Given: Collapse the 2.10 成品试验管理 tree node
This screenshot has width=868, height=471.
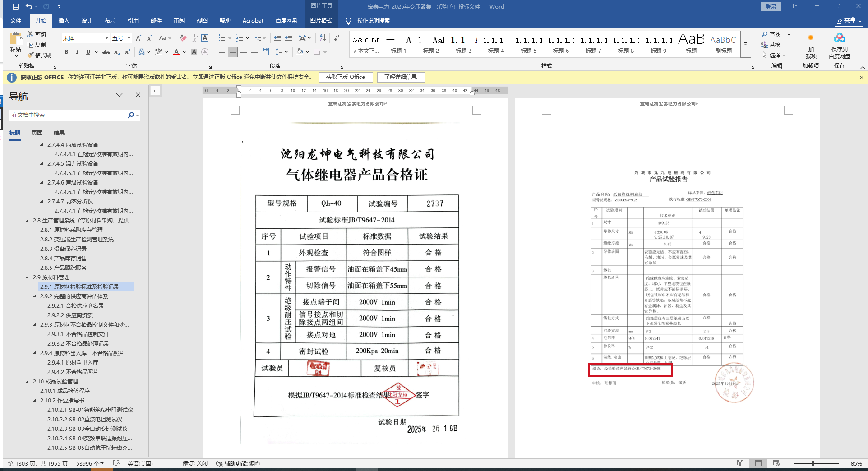Looking at the screenshot, I should 28,382.
